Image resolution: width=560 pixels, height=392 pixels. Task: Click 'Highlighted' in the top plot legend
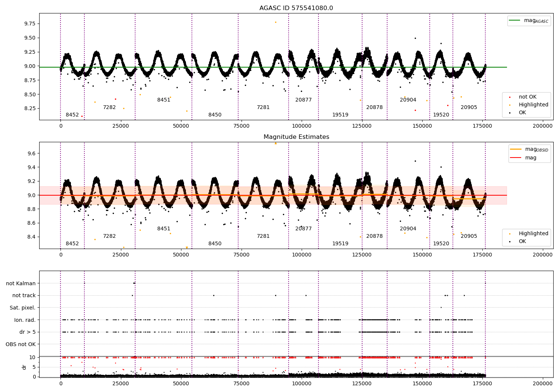[533, 105]
